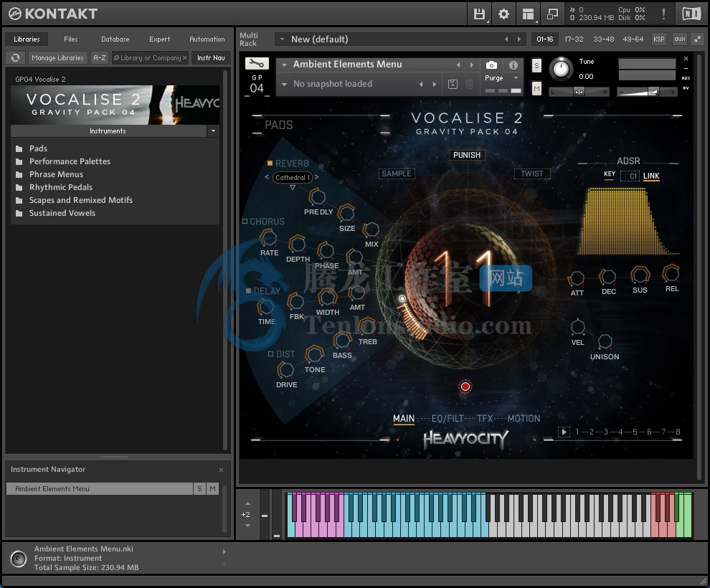Click Manage Libraries button
The width and height of the screenshot is (710, 588).
pyautogui.click(x=57, y=58)
